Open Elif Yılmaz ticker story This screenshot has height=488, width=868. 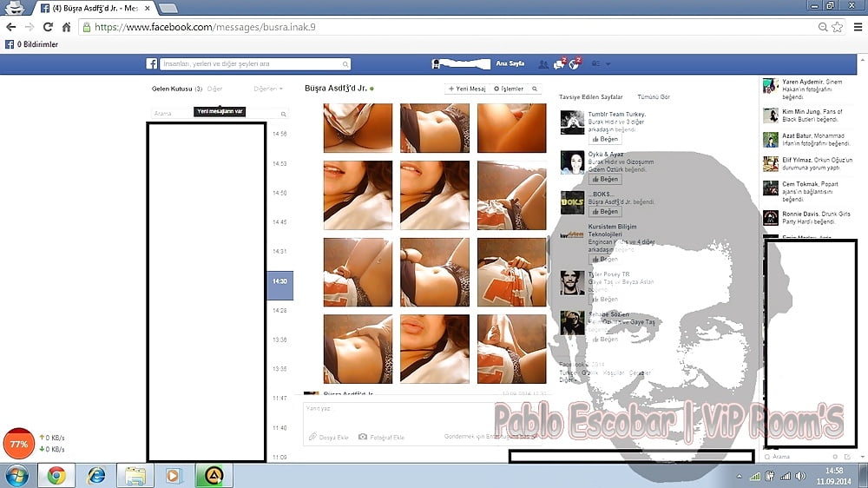click(806, 163)
